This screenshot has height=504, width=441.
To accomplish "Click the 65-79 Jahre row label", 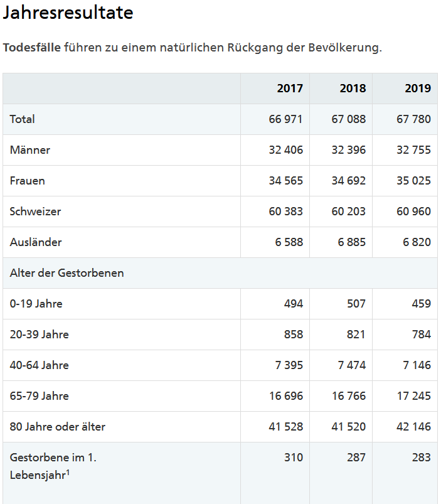I will [40, 396].
